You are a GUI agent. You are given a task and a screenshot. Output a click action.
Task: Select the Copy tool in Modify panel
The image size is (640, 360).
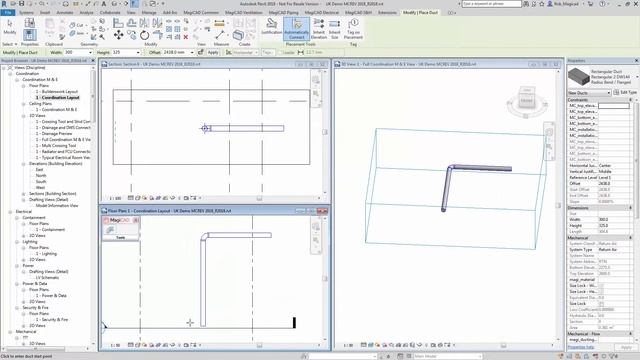(131, 36)
